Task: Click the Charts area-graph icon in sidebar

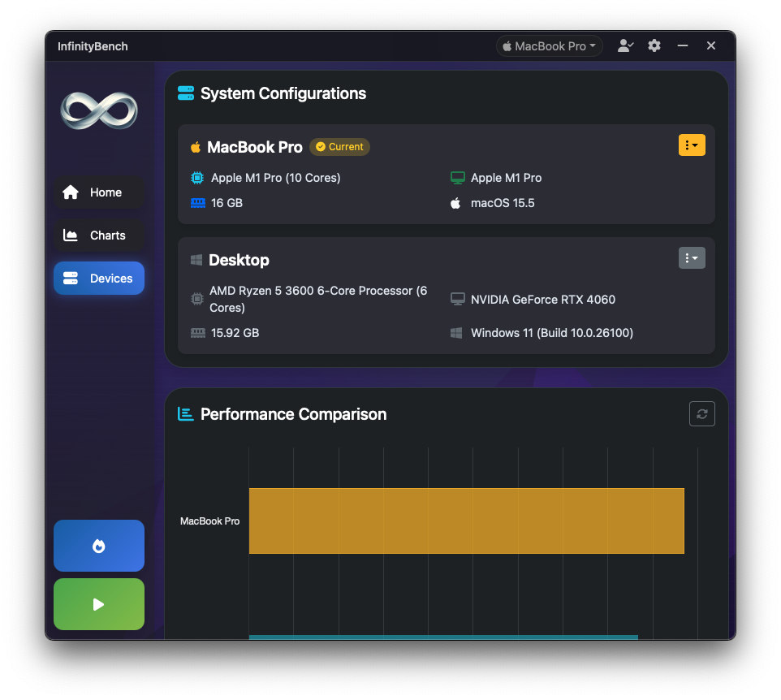Action: click(x=71, y=235)
